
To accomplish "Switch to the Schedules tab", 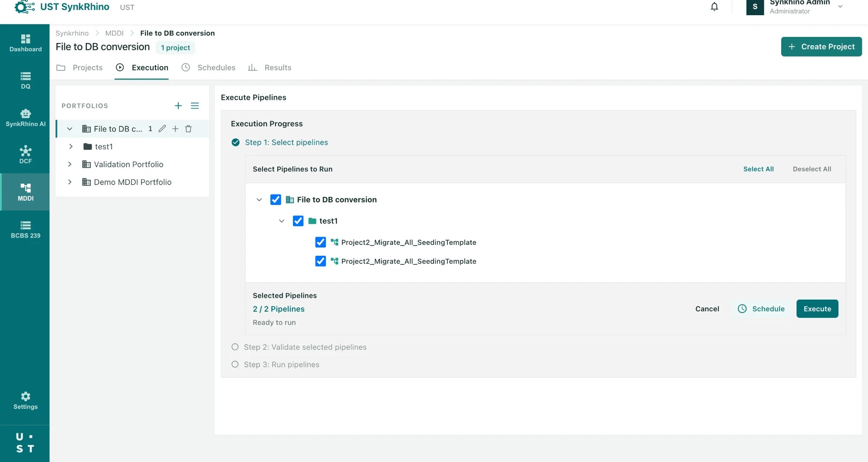I will (x=208, y=67).
